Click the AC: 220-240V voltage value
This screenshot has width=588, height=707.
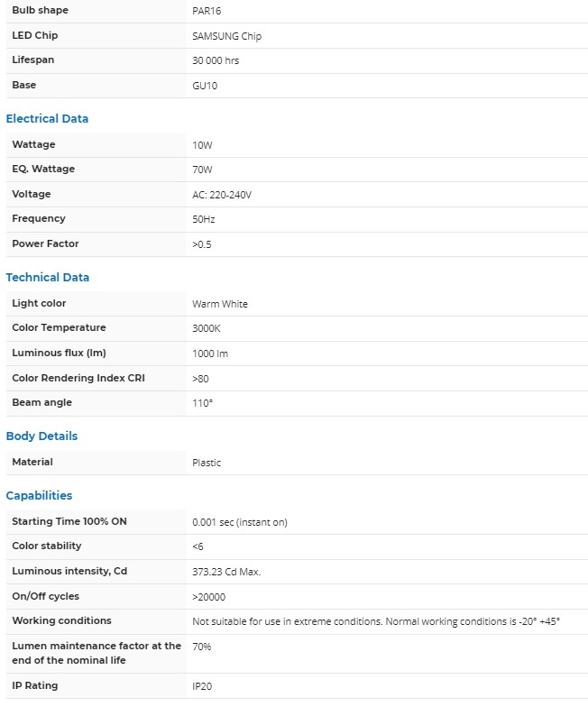[x=222, y=195]
